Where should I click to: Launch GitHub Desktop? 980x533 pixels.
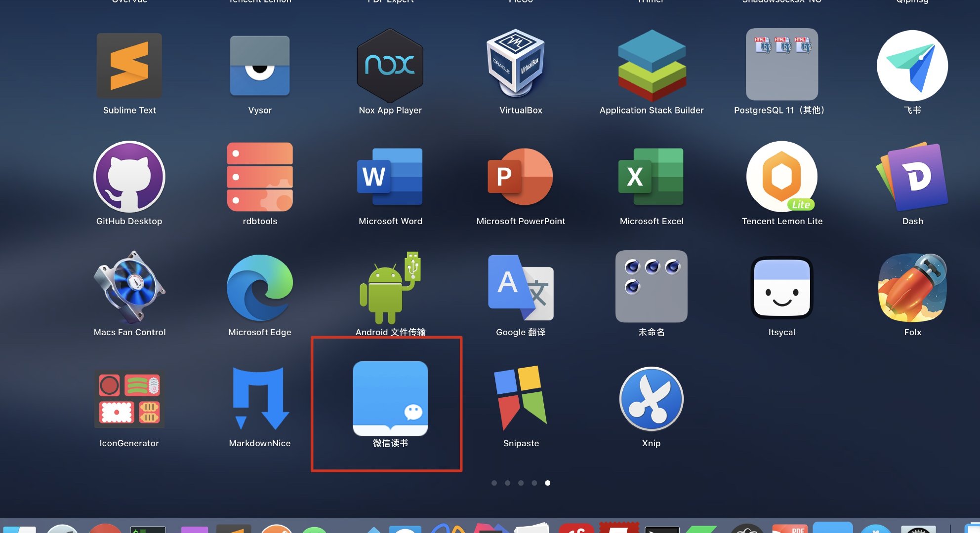[129, 177]
